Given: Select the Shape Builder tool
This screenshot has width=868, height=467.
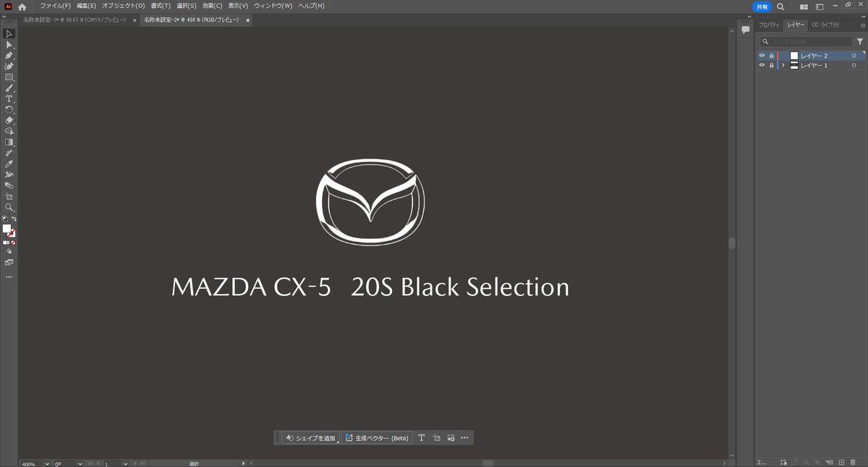Looking at the screenshot, I should pyautogui.click(x=9, y=131).
